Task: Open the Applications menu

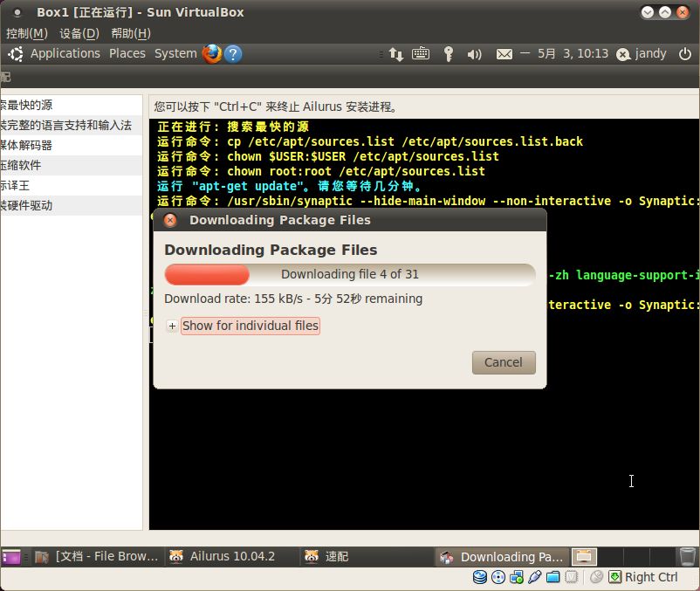Action: click(x=65, y=53)
